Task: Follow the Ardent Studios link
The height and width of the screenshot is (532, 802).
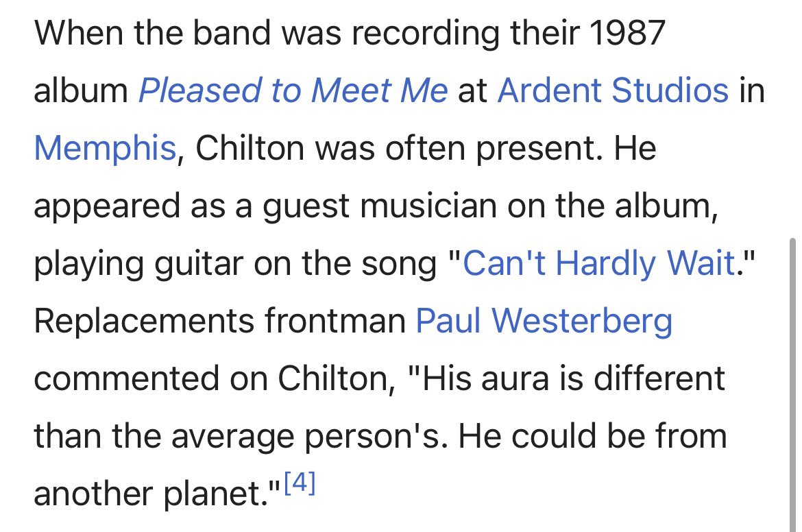Action: click(x=613, y=90)
